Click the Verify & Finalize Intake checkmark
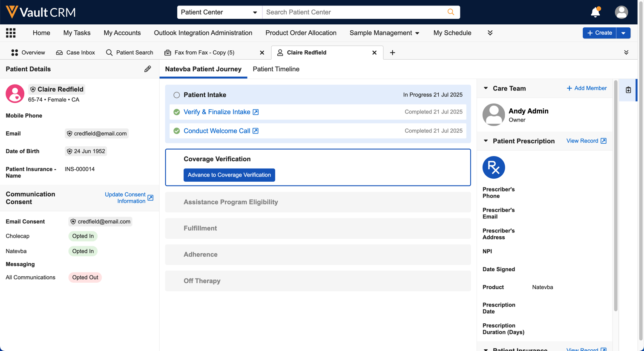Viewport: 644px width, 351px height. tap(177, 112)
